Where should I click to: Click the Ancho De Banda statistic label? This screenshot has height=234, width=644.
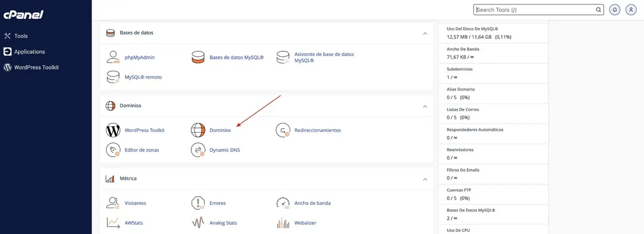(x=463, y=49)
